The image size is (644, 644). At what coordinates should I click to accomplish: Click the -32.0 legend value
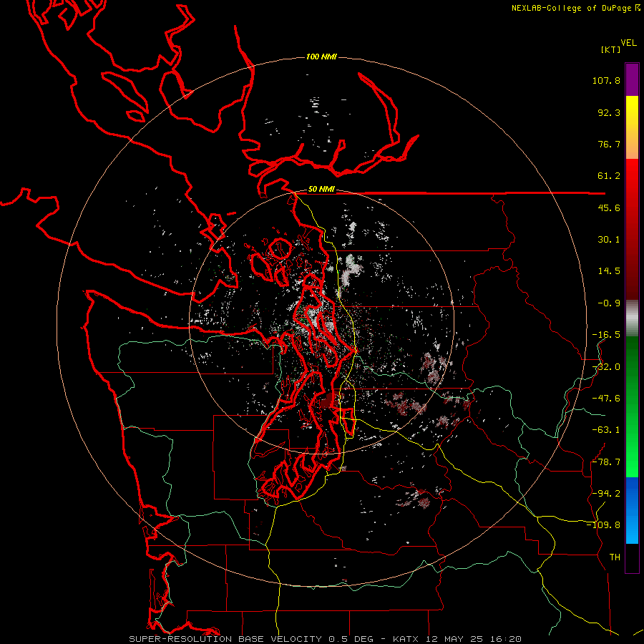(x=606, y=367)
